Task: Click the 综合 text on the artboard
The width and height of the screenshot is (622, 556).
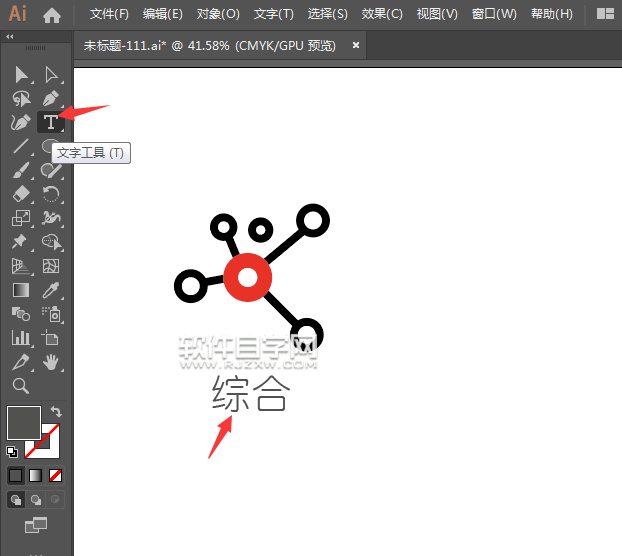Action: [x=251, y=393]
